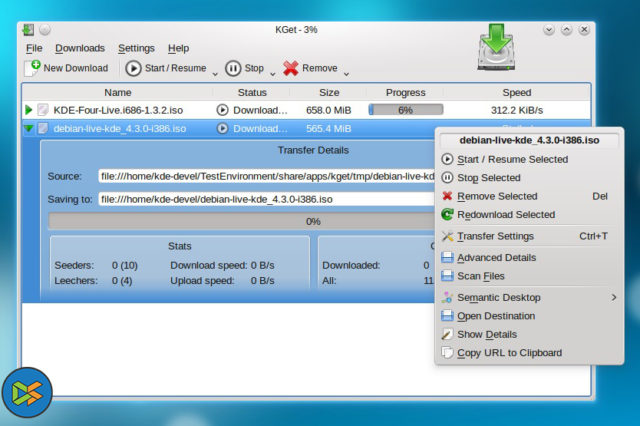
Task: Open the Settings menu in menu bar
Action: [x=136, y=48]
